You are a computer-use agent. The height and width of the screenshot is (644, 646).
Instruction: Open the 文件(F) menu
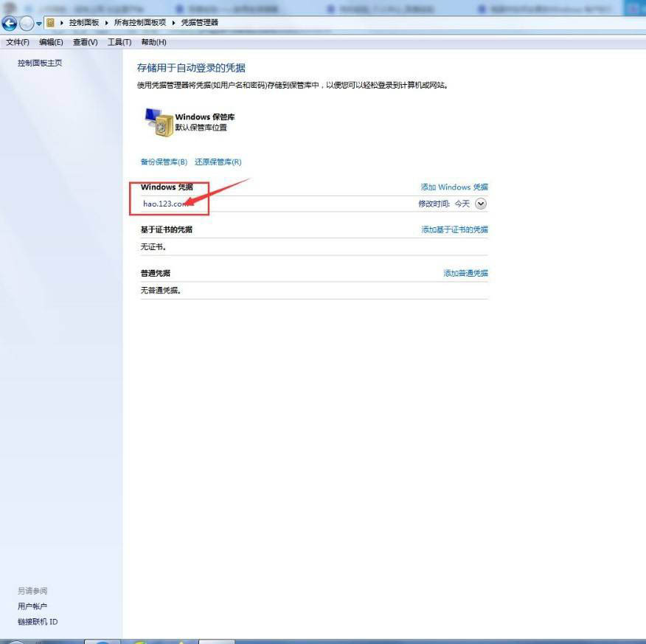(x=18, y=42)
